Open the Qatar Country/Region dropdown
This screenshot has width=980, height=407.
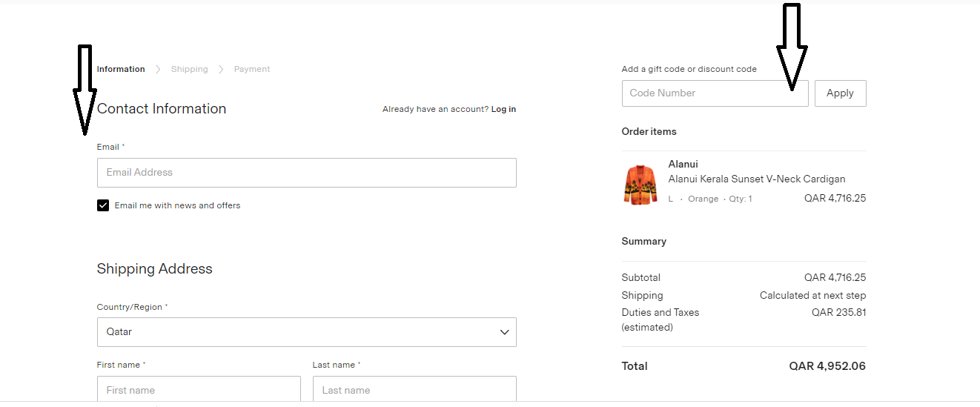click(x=306, y=332)
